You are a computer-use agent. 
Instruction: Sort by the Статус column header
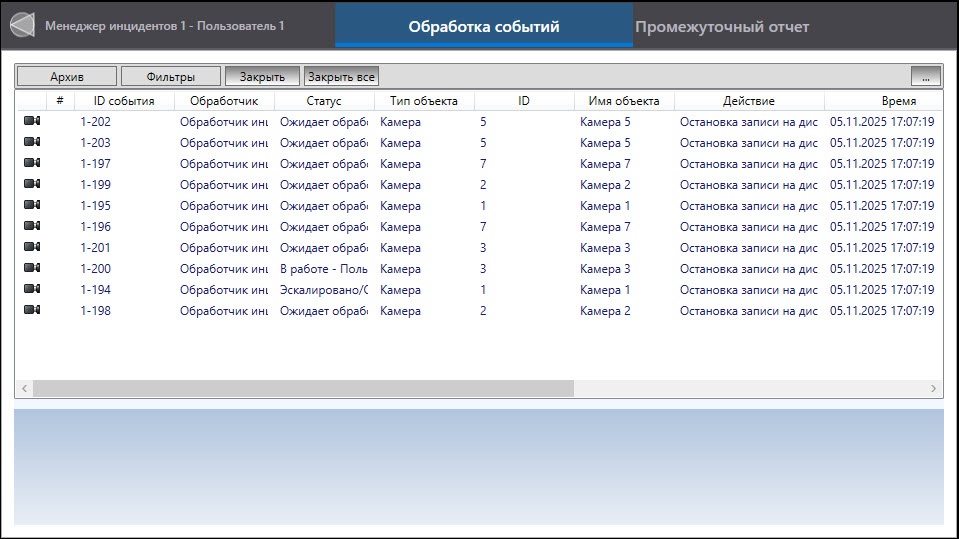coord(324,101)
